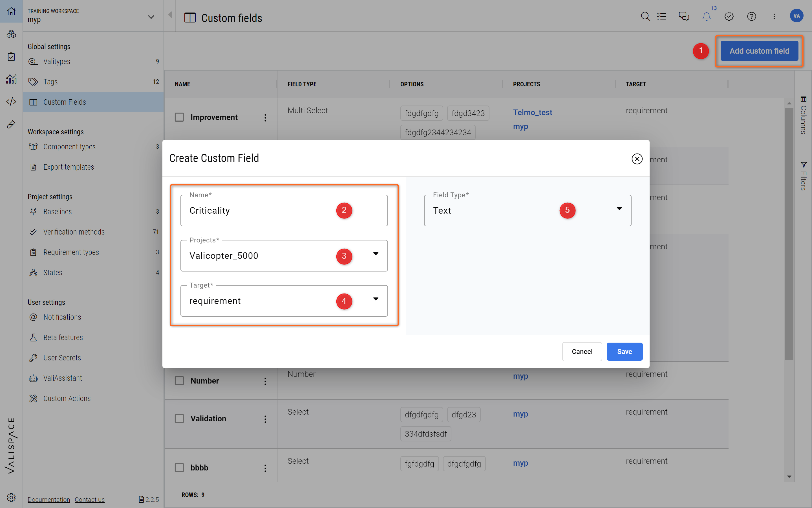Click the version 2.2.5 document icon
Viewport: 812px width, 508px height.
coord(141,499)
